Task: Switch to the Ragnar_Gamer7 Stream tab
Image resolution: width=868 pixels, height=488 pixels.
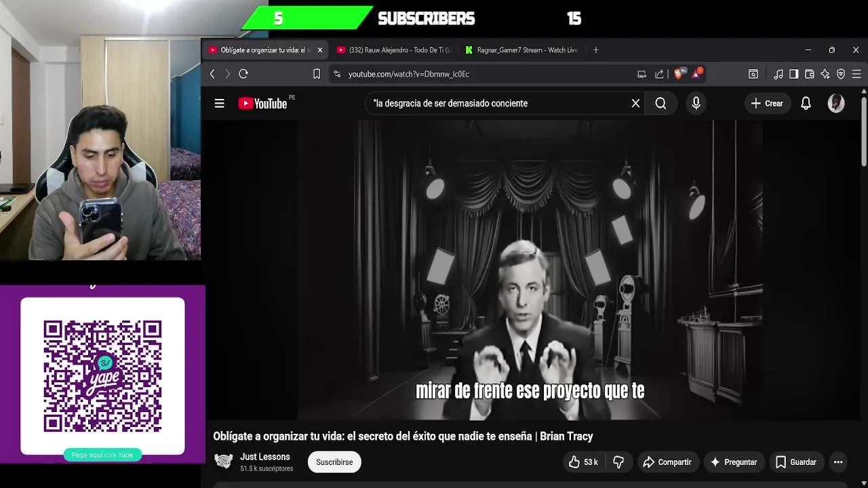Action: pyautogui.click(x=521, y=50)
